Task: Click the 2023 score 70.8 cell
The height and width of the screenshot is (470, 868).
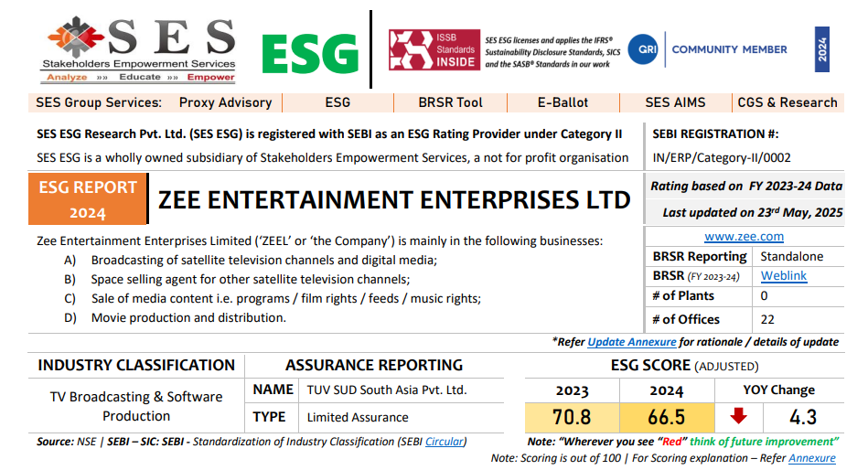Action: point(572,417)
